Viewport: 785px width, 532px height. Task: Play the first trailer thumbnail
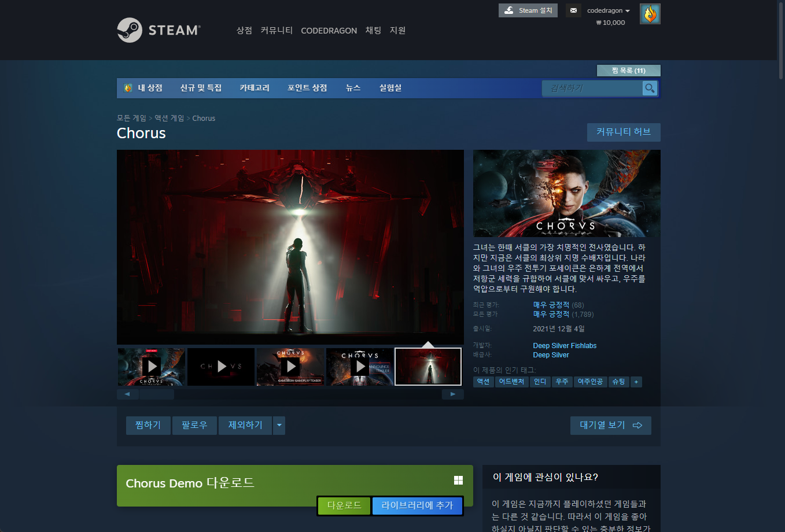click(152, 367)
